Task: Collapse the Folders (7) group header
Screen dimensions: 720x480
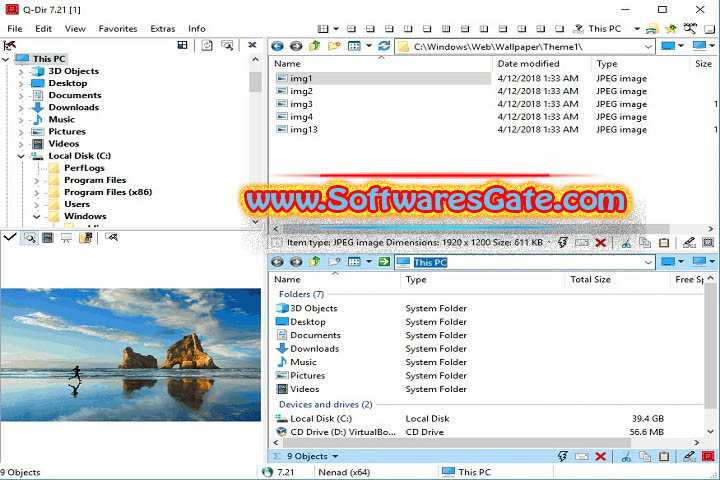Action: [301, 294]
